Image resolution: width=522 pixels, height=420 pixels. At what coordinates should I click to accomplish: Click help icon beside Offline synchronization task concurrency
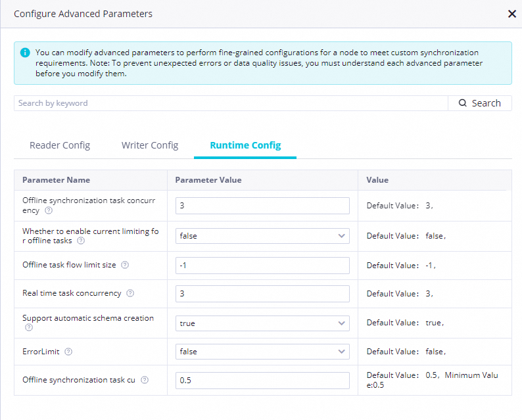[x=49, y=211]
